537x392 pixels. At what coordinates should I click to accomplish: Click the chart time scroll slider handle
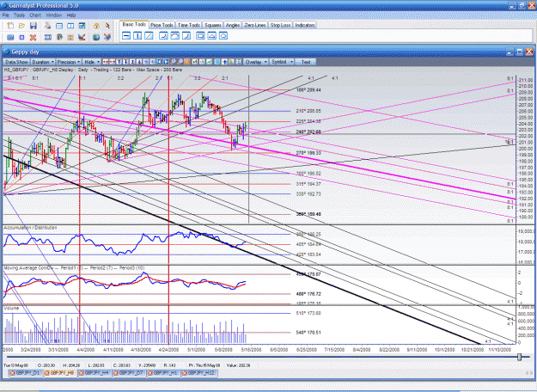pyautogui.click(x=519, y=357)
